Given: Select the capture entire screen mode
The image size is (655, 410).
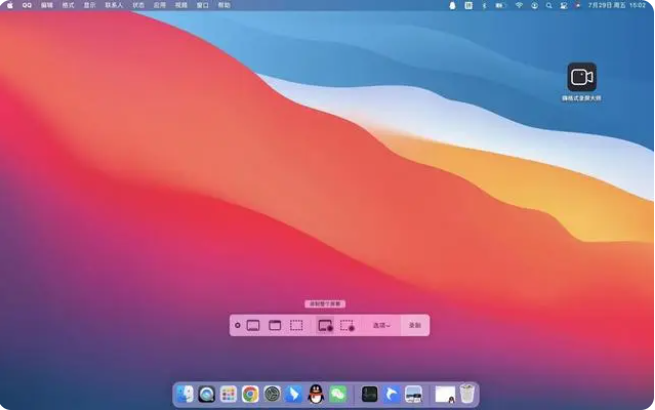Looking at the screenshot, I should coord(253,325).
